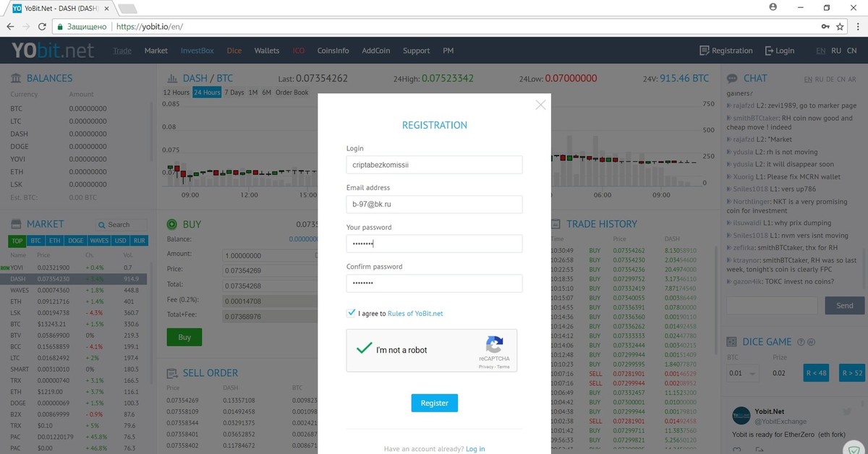Screen dimensions: 868x454
Task: Open the dice BTC amount dropdown
Action: tap(743, 374)
